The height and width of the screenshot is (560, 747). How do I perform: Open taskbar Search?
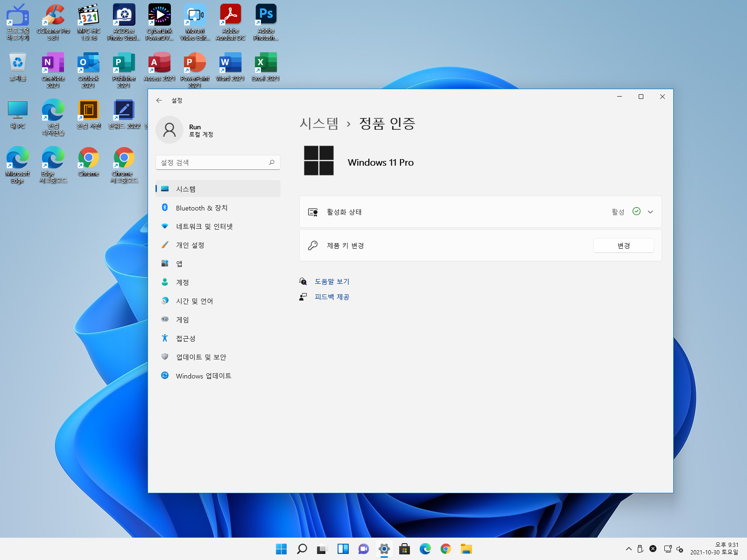point(302,549)
